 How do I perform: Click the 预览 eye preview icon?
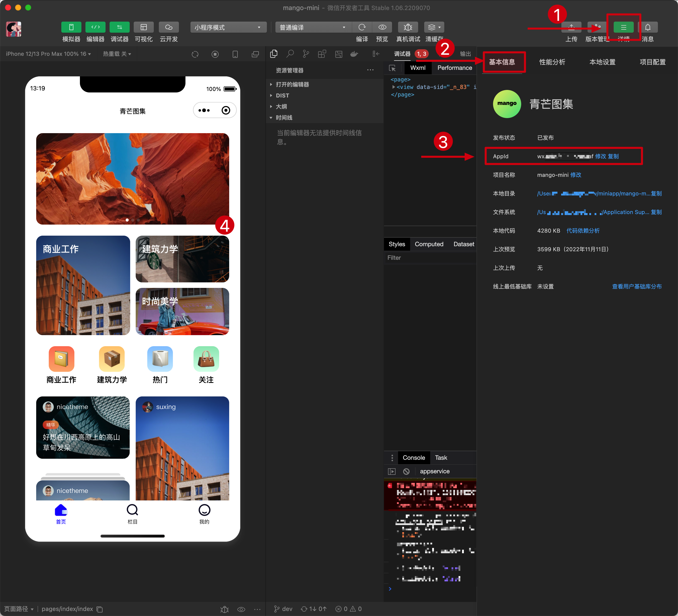click(382, 27)
